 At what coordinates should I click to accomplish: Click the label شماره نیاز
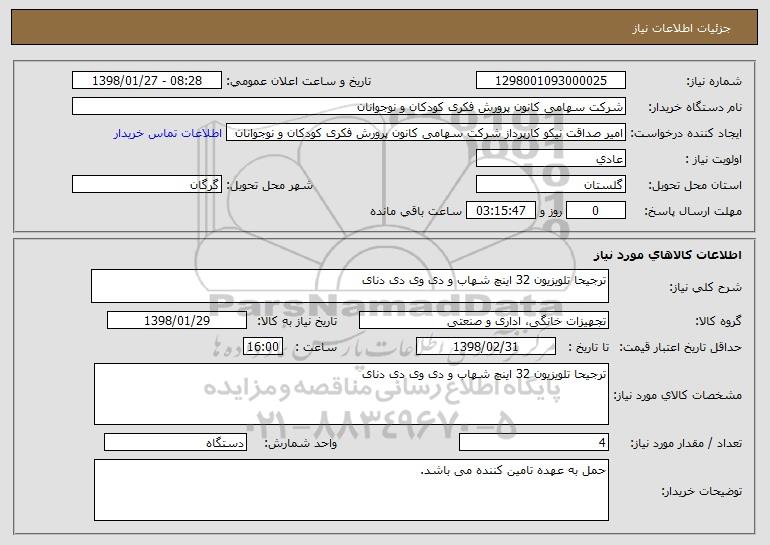pyautogui.click(x=714, y=81)
